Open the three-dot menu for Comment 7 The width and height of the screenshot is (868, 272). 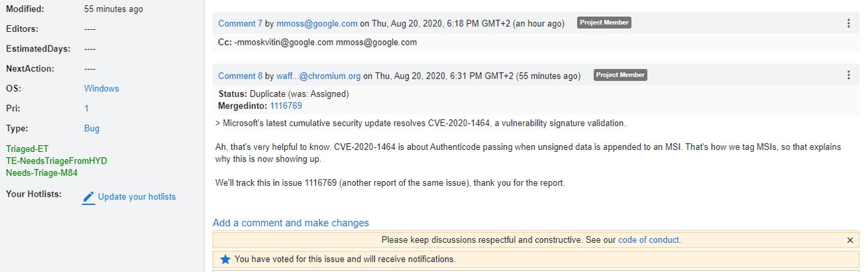[x=848, y=23]
